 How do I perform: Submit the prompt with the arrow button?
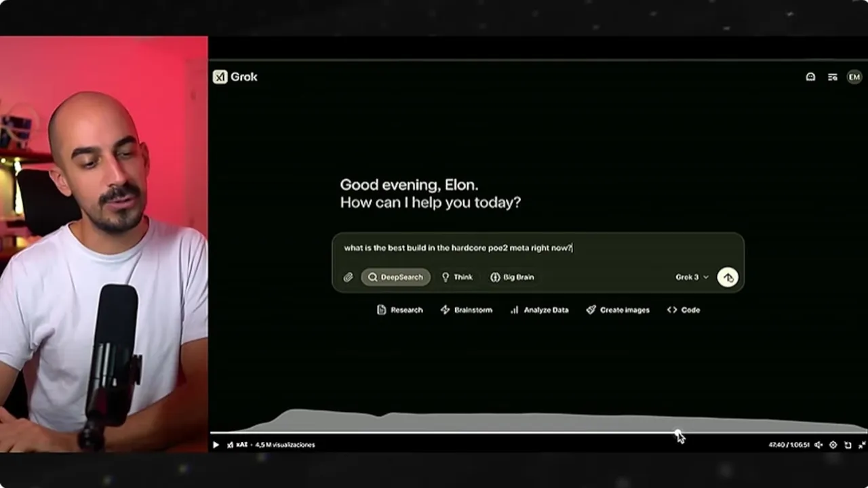[x=728, y=277]
